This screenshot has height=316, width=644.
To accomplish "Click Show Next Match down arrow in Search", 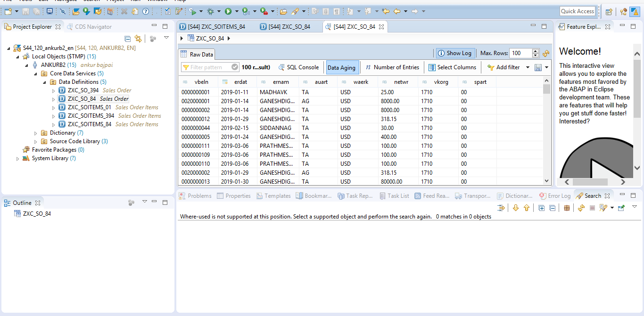I will coord(516,208).
